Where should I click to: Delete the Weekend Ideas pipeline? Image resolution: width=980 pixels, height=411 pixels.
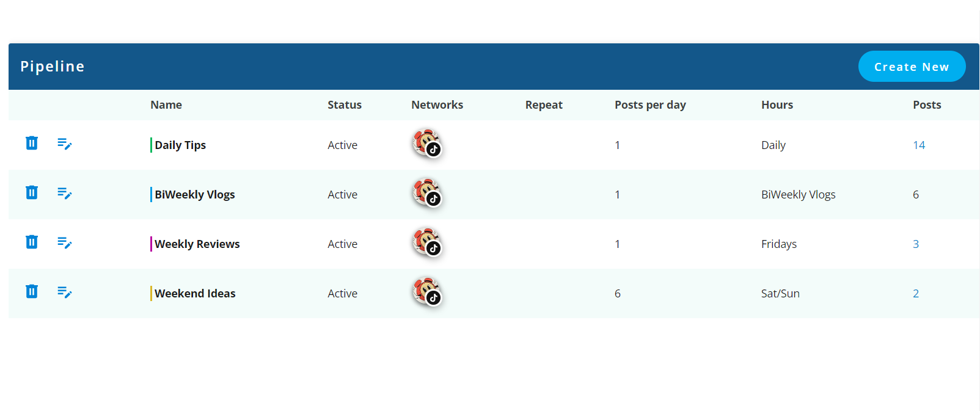(32, 291)
